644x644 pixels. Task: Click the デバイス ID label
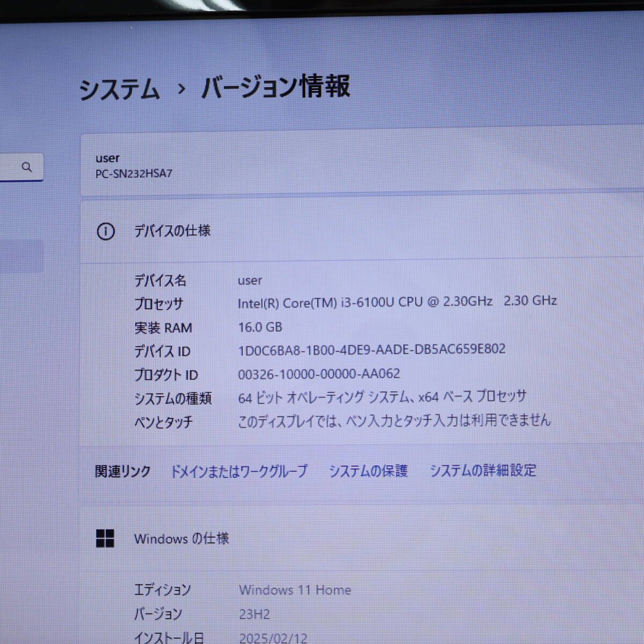[x=162, y=351]
